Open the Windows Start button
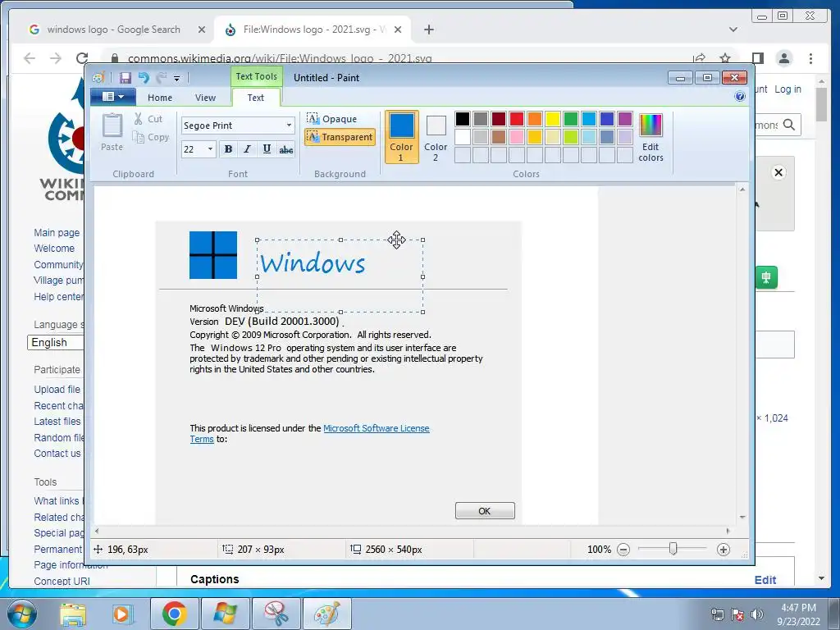Viewport: 840px width, 630px height. pyautogui.click(x=21, y=614)
